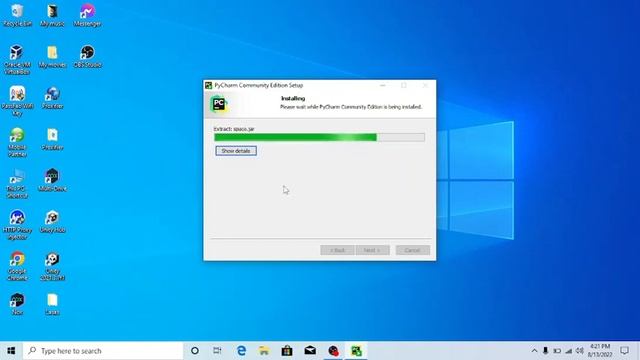The image size is (640, 360).
Task: Launch Google Chrome desktop shortcut
Action: pos(17,266)
